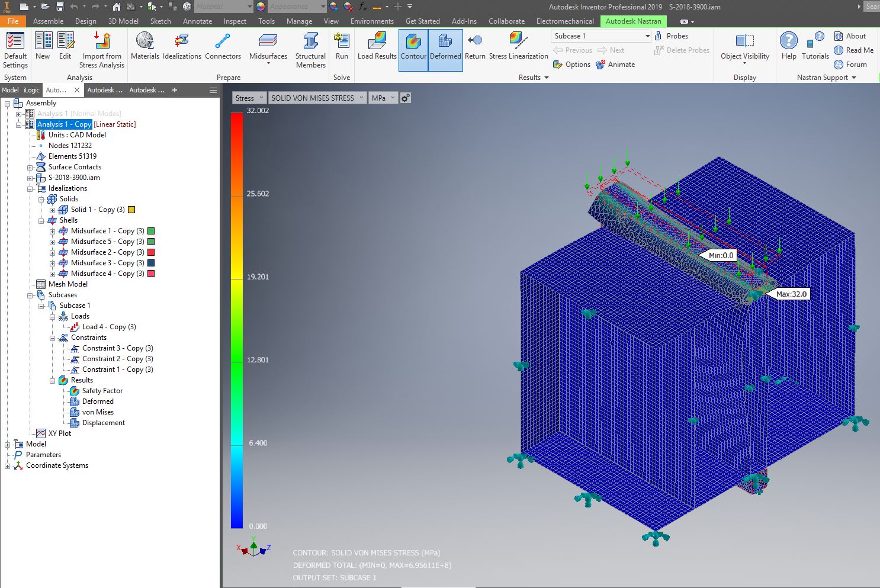
Task: Open the Nastran Forum link
Action: (853, 64)
